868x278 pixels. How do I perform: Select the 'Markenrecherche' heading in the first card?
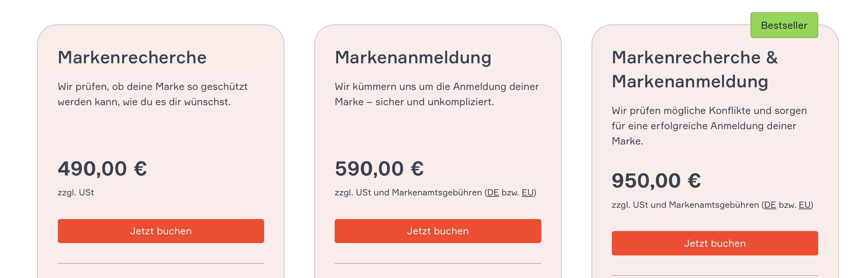pyautogui.click(x=132, y=57)
